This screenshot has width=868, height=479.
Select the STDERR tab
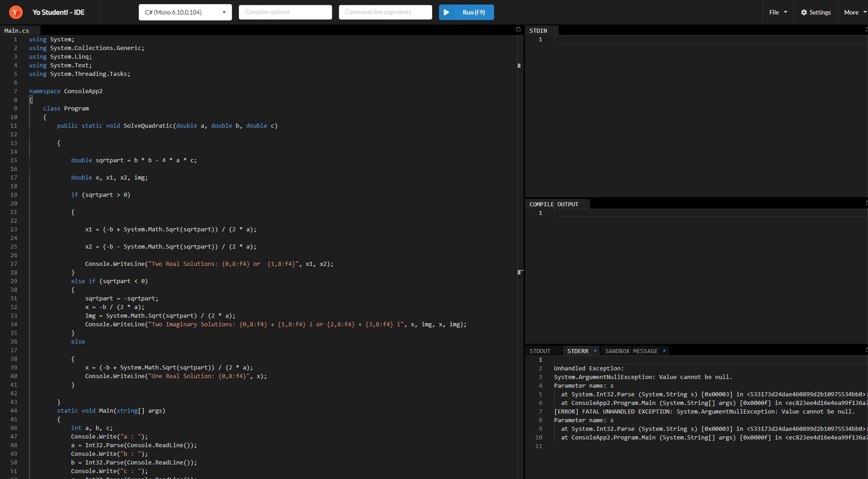pos(577,351)
